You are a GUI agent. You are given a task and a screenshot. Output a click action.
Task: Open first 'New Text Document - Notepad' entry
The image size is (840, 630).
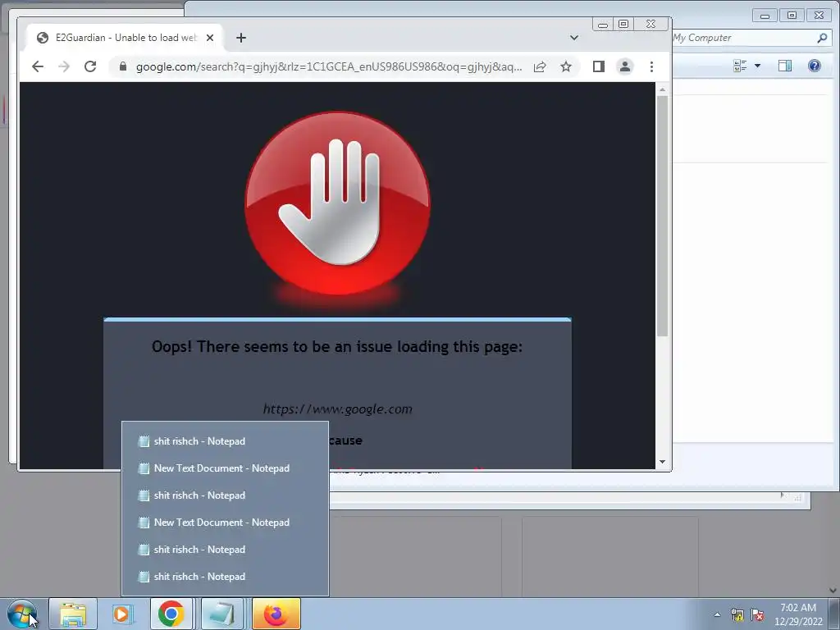[225, 468]
